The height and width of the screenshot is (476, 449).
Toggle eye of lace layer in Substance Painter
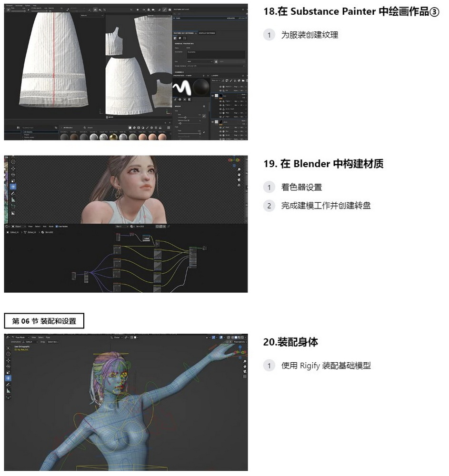coord(212,96)
